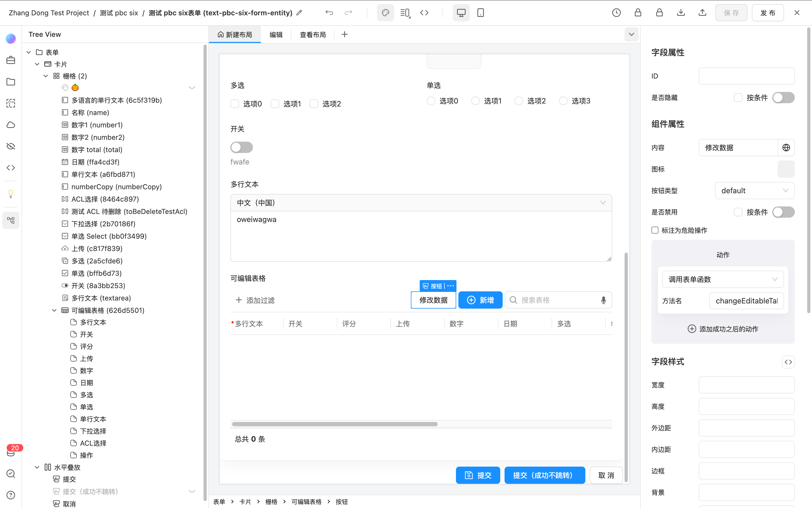The image size is (812, 508).
Task: Switch to mobile preview mode
Action: [480, 13]
